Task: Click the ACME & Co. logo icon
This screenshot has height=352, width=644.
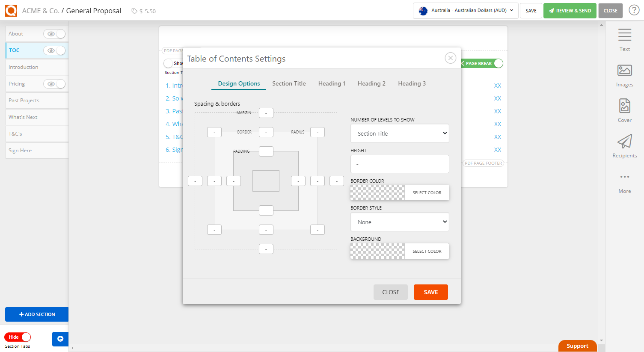Action: coord(11,10)
